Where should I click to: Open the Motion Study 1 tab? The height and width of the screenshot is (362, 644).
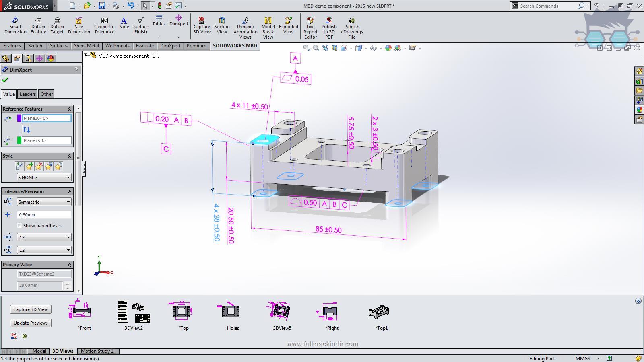click(97, 351)
